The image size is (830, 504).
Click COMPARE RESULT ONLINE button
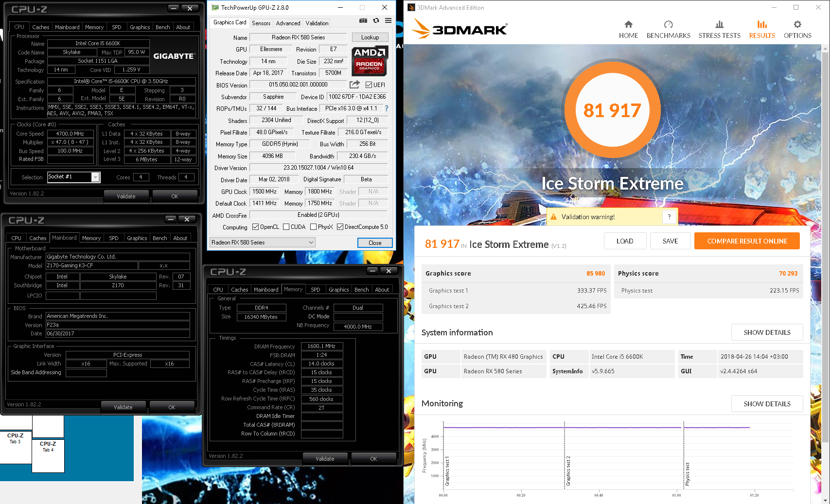click(x=747, y=241)
